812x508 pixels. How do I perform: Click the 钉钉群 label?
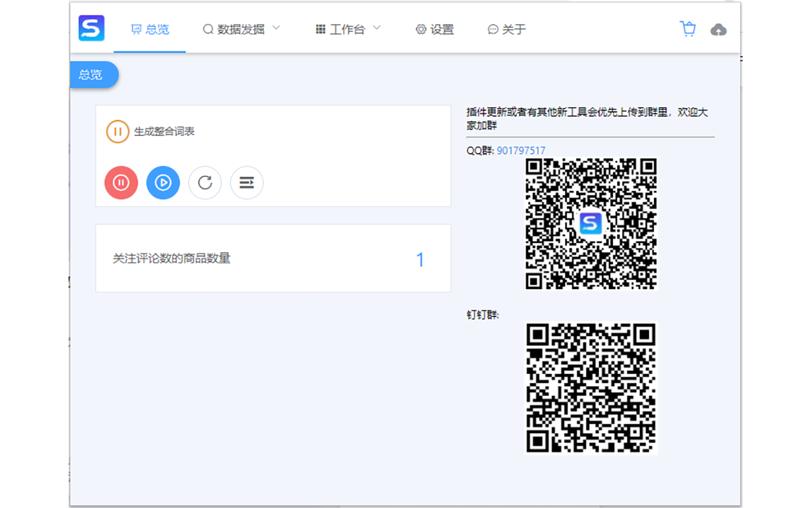[483, 314]
